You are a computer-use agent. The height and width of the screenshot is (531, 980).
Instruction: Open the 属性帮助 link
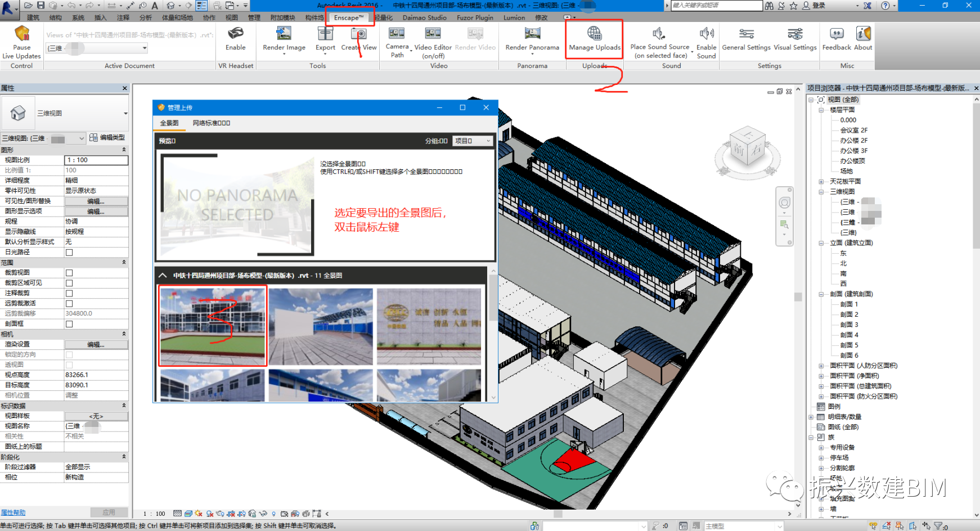[13, 512]
